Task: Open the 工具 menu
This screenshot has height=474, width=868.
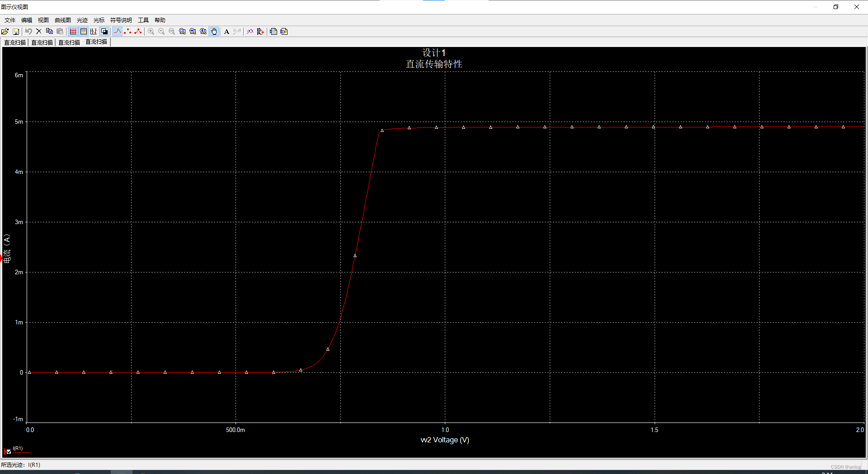Action: pyautogui.click(x=143, y=20)
